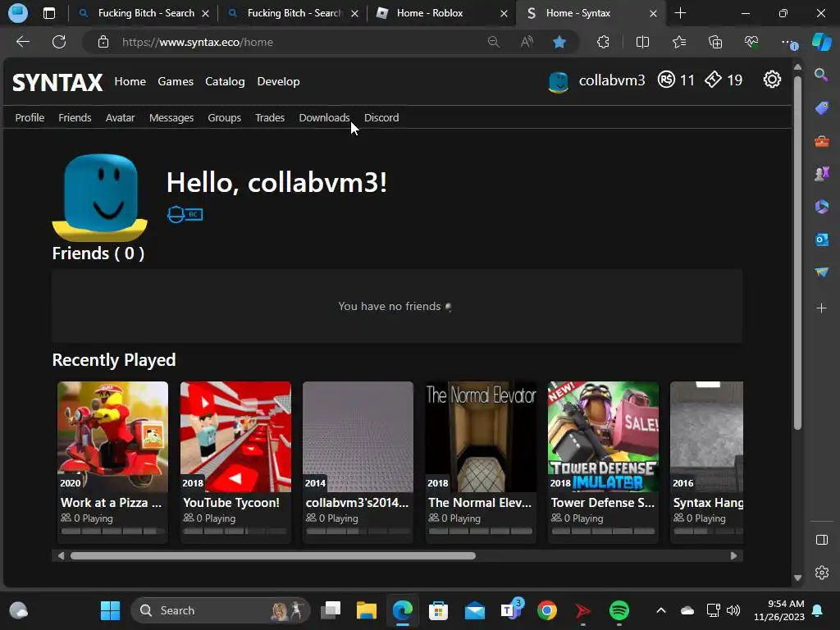This screenshot has height=630, width=840.
Task: Open YouTube Tycoon! game card
Action: click(235, 462)
